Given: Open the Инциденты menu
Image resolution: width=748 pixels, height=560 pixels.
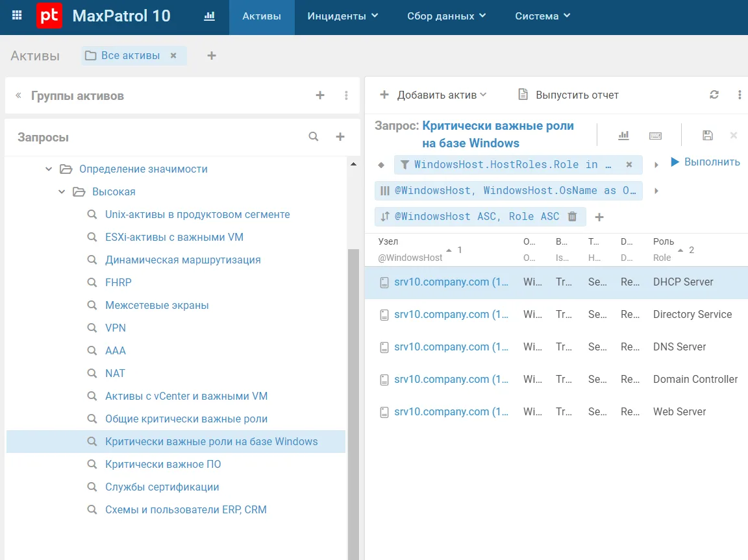Looking at the screenshot, I should [x=343, y=16].
